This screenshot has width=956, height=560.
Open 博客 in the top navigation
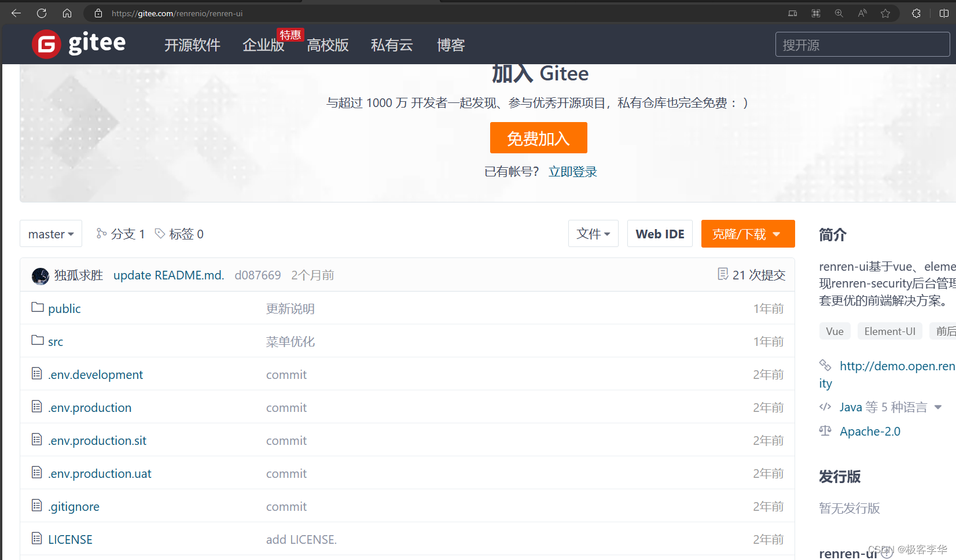pos(451,45)
